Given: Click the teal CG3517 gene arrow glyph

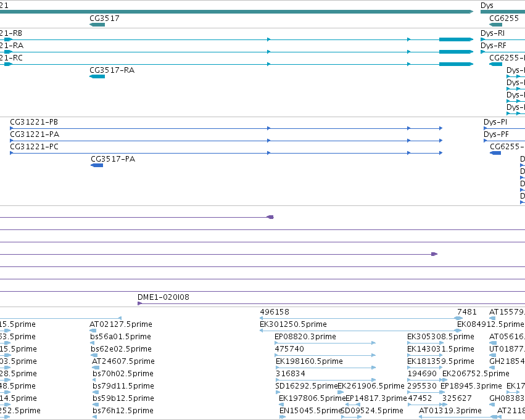Looking at the screenshot, I should coord(97,25).
